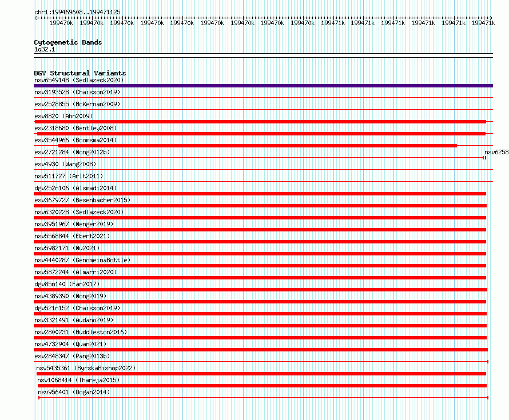Click the chr1:199469608..199471125 coordinate label
Screen dimensions: 509x420
(x=77, y=12)
